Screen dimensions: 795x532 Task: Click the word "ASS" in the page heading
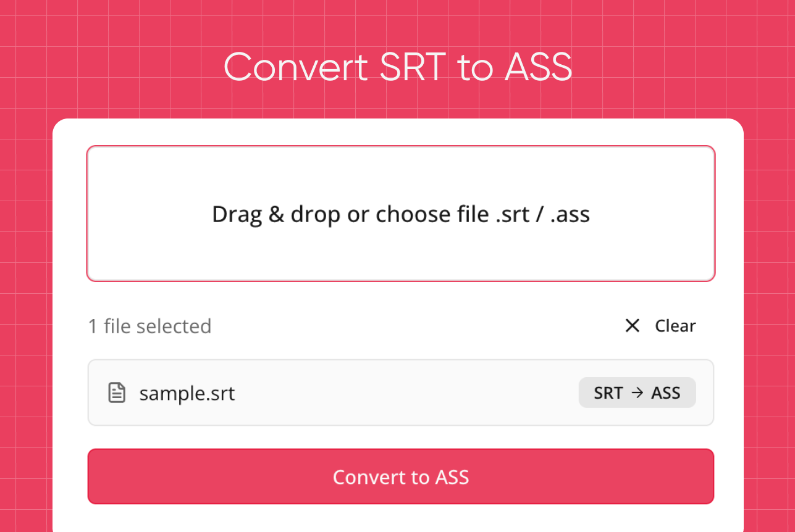(x=538, y=67)
